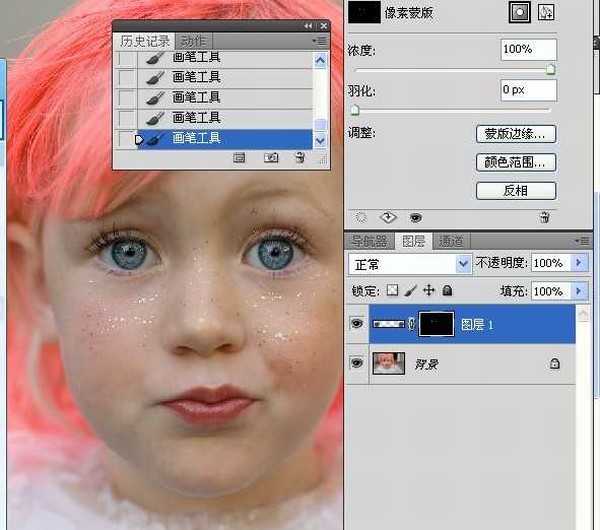
Task: Apply the mask using the diamond arrow icon
Action: tap(388, 218)
